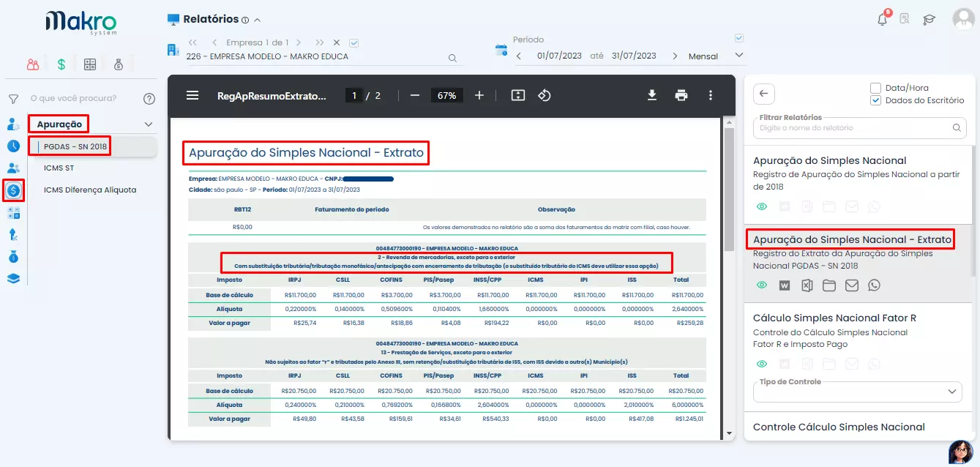Download the PDF report
The height and width of the screenshot is (467, 980).
click(x=651, y=95)
